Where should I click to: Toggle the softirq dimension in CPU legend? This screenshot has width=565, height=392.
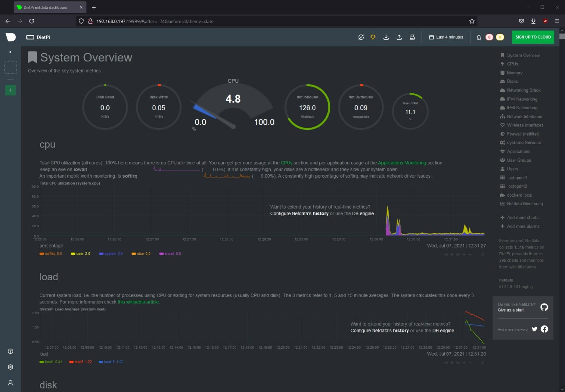[50, 254]
